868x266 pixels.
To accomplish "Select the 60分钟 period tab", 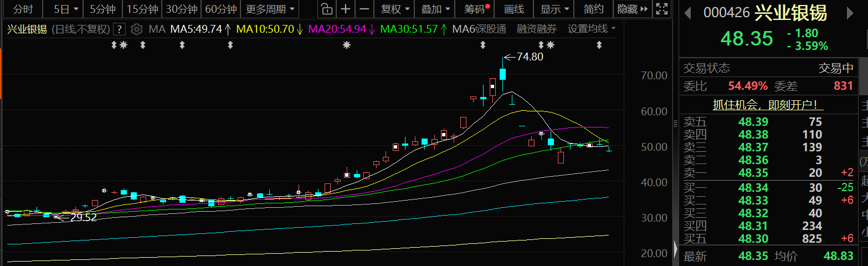I will click(x=221, y=9).
